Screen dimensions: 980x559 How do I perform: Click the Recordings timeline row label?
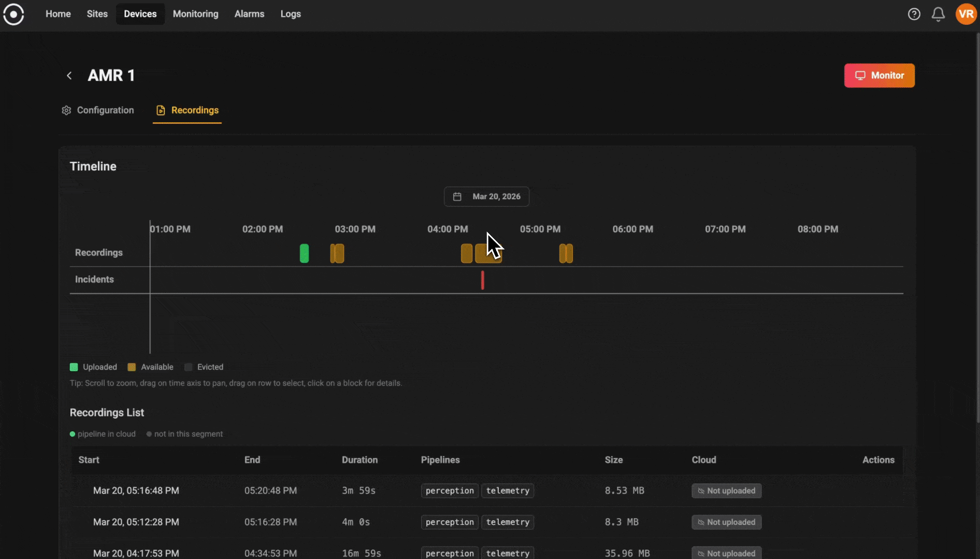click(99, 253)
